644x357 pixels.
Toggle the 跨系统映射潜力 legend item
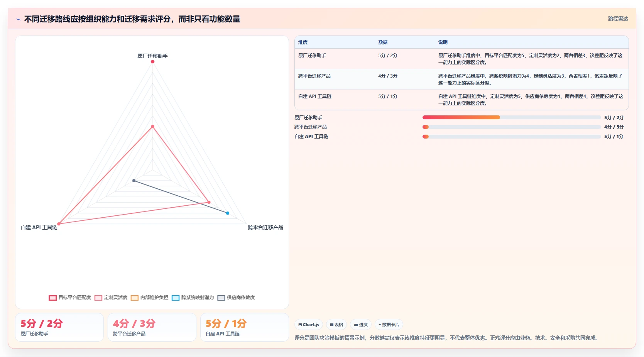pos(193,298)
